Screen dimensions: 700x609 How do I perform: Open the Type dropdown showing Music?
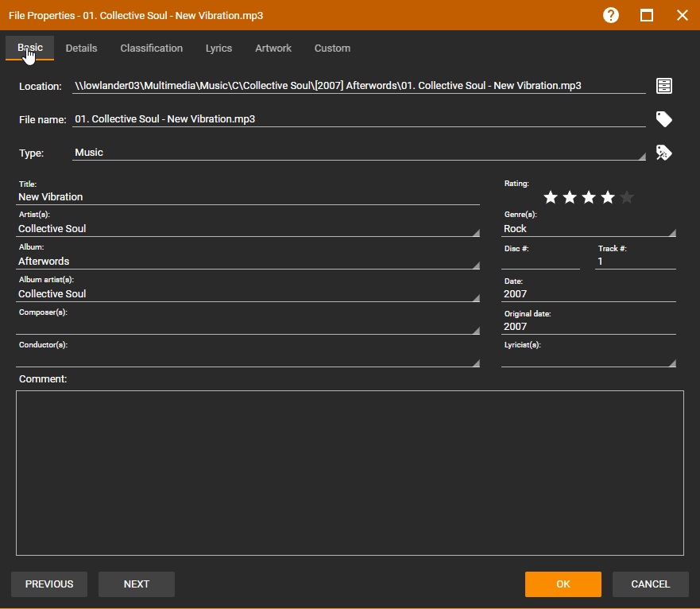tap(641, 157)
